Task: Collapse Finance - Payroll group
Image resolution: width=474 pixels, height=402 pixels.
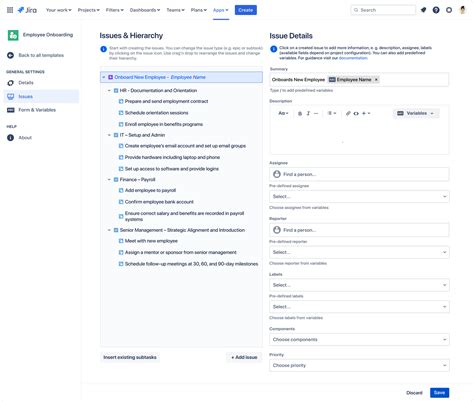Action: coord(109,180)
